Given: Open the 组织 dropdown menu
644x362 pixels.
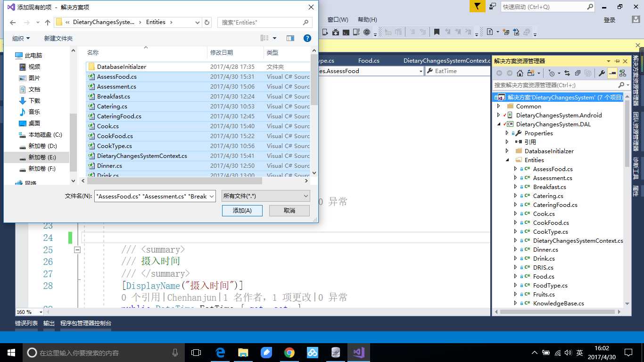Looking at the screenshot, I should [21, 38].
